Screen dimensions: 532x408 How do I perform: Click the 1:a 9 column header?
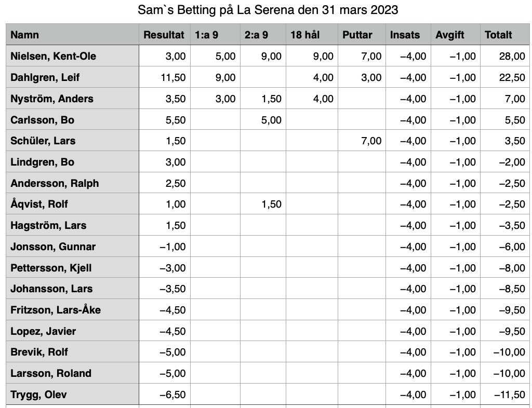click(216, 35)
